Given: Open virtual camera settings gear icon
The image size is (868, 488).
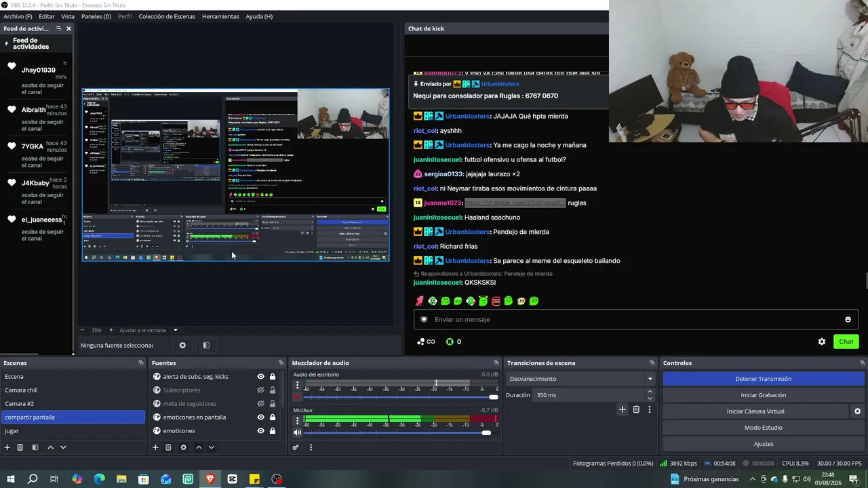Looking at the screenshot, I should (x=857, y=411).
